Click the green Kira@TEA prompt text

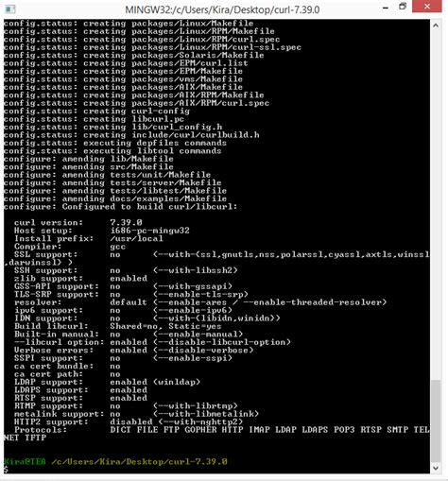25,462
